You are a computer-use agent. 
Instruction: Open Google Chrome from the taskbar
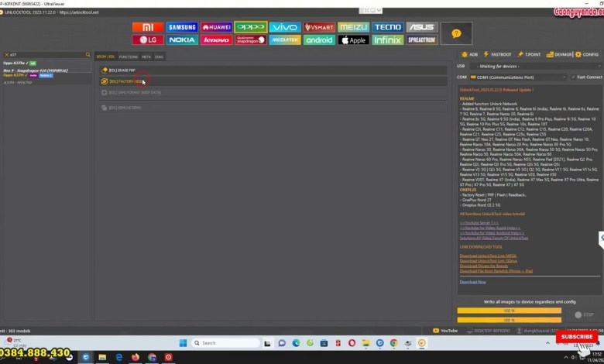click(x=393, y=343)
